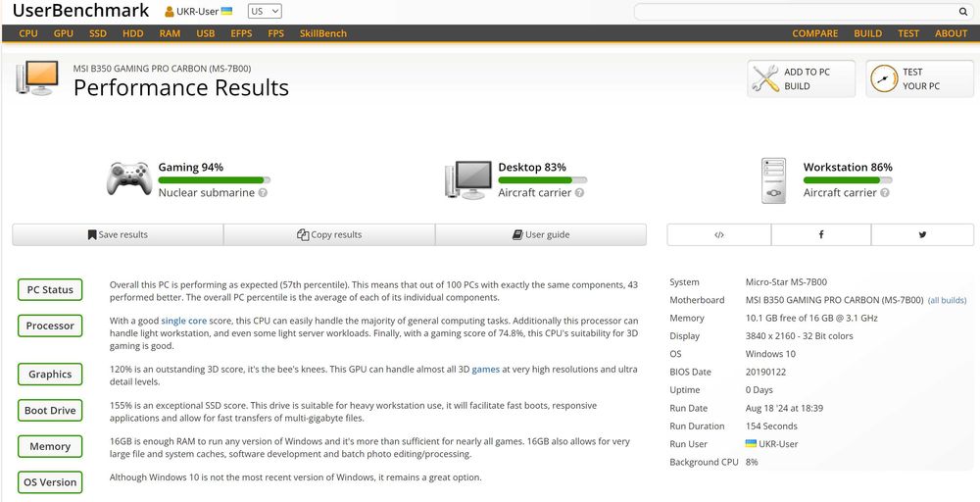Go to the BUILD page
Screen dimensions: 980x502
tap(868, 33)
